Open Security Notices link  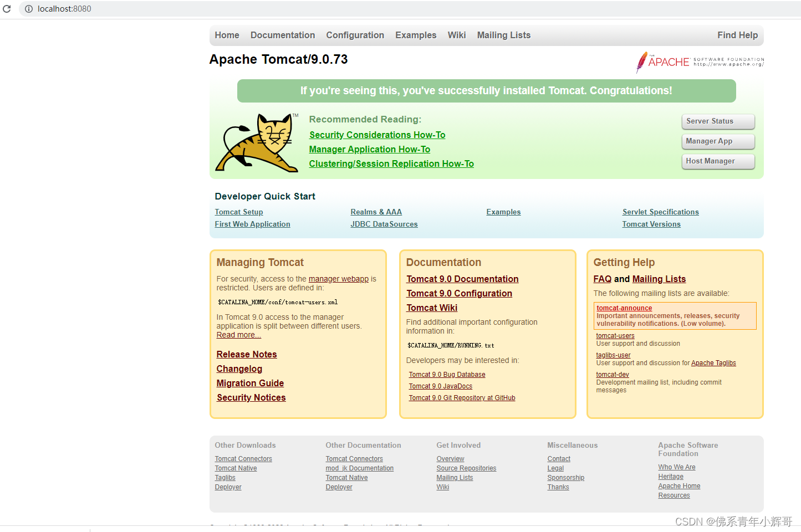click(251, 397)
